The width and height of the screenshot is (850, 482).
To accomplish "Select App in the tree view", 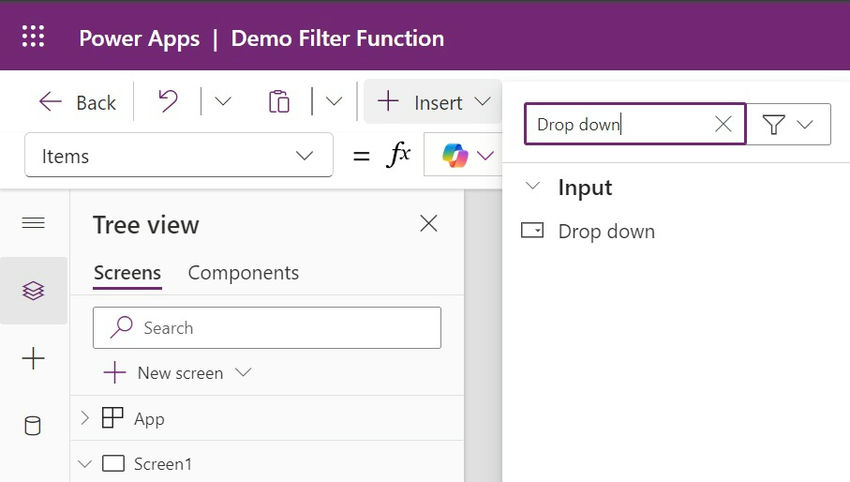I will click(149, 419).
